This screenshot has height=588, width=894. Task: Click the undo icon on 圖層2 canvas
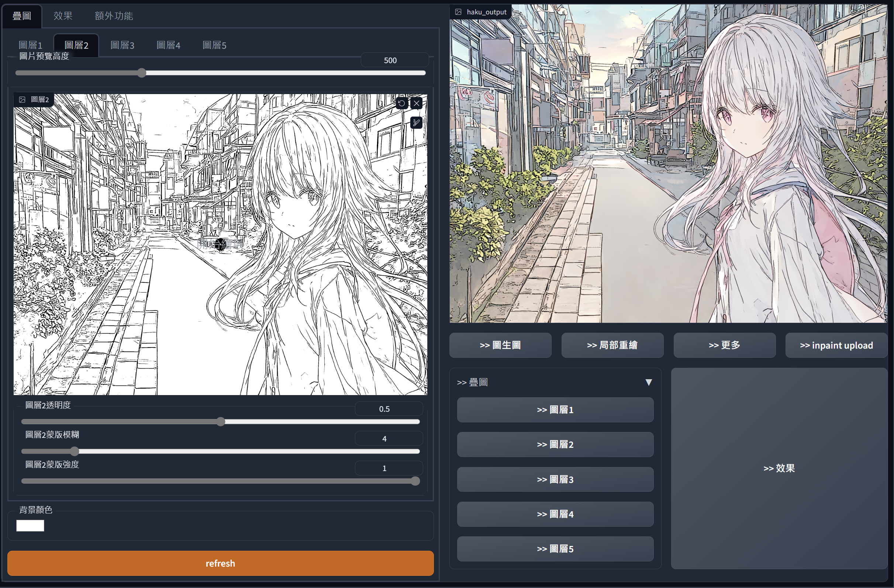coord(401,103)
